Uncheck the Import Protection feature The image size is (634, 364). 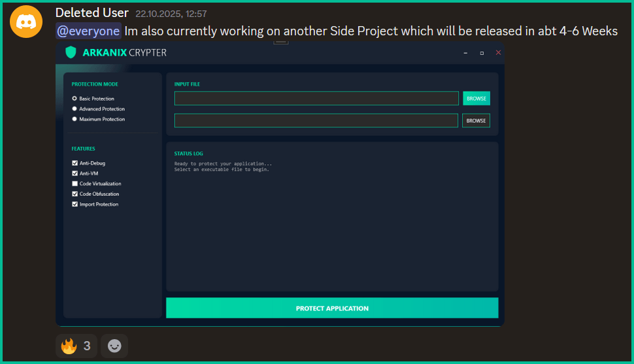75,205
